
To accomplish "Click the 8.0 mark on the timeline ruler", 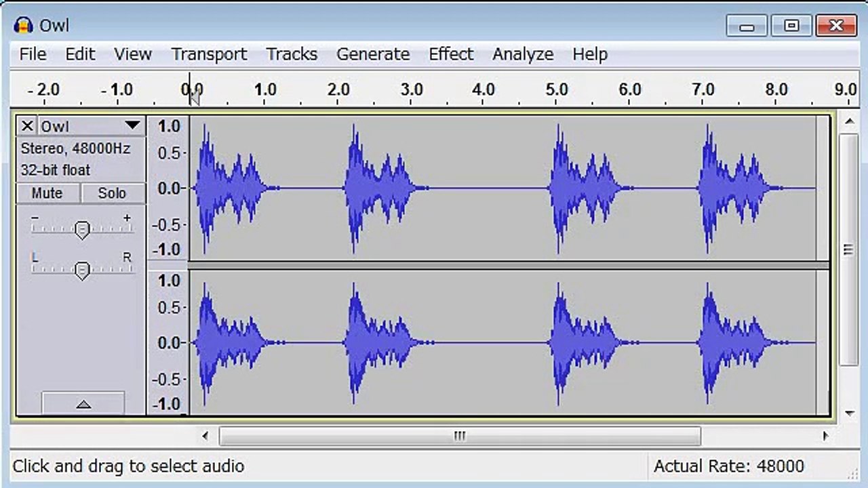I will pyautogui.click(x=776, y=89).
